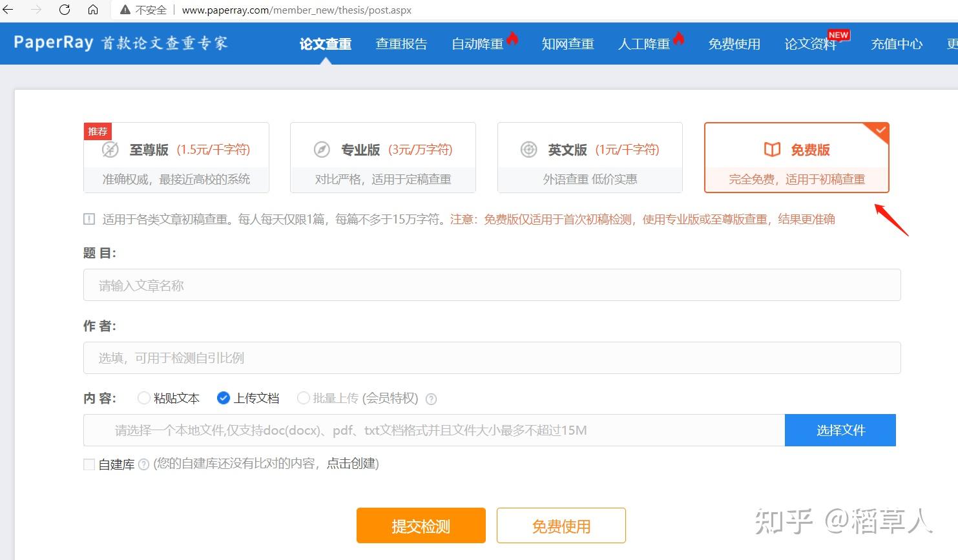Focus the 题目 article title field

(492, 285)
